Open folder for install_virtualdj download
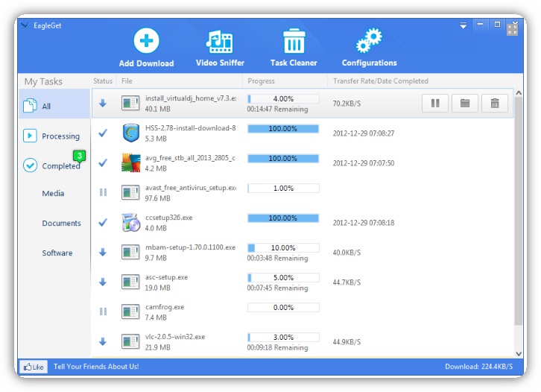Viewport: 541px width, 392px height. tap(465, 103)
